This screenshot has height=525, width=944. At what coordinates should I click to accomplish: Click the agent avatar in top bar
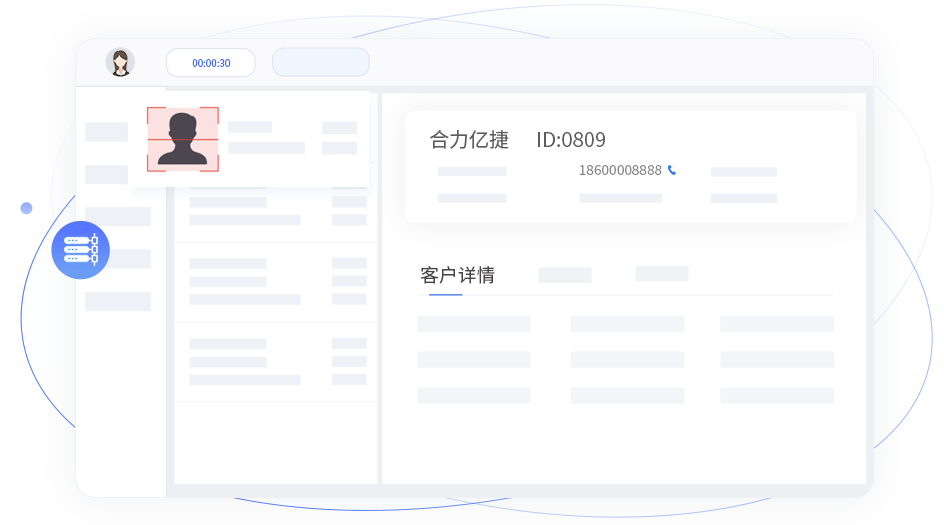click(120, 62)
